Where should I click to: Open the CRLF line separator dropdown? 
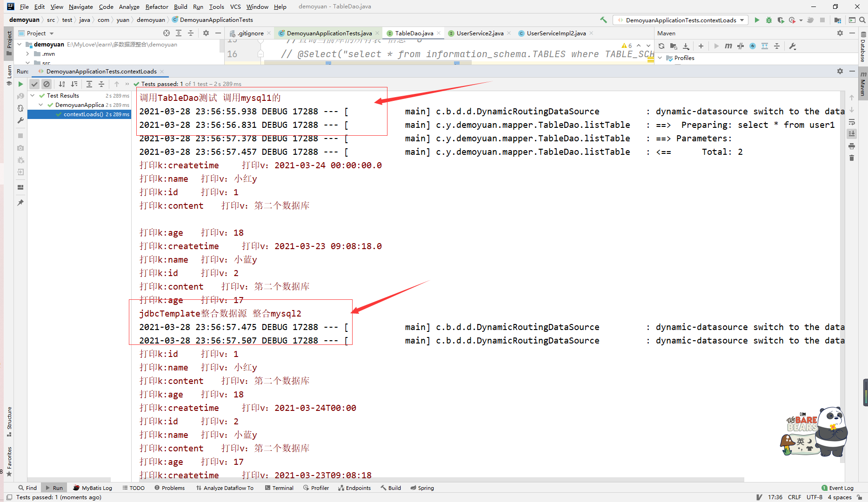point(795,497)
